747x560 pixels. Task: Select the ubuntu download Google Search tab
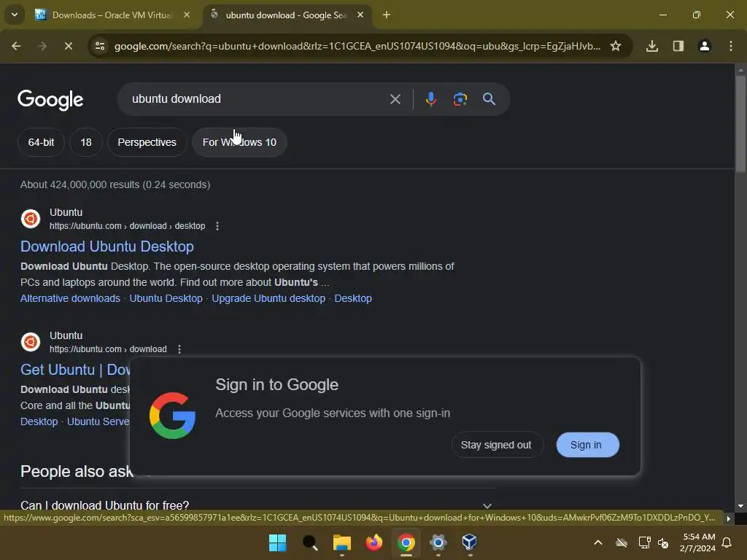point(286,15)
